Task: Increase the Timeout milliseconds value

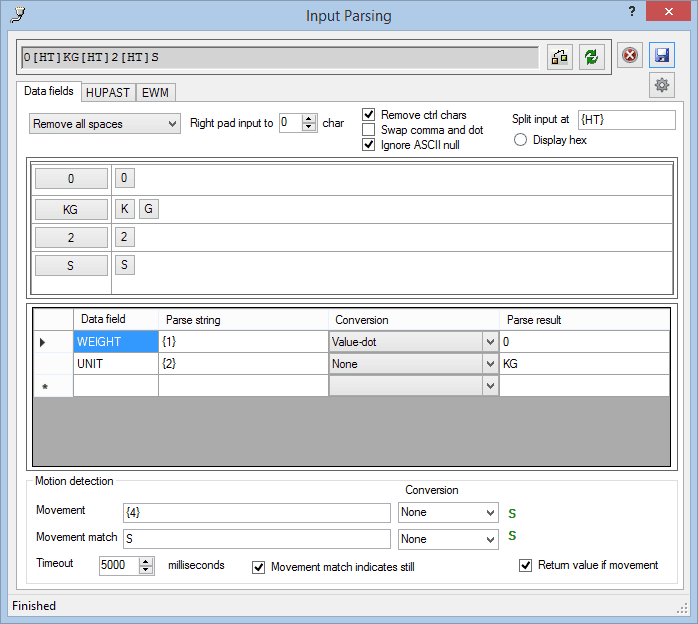Action: (146, 562)
